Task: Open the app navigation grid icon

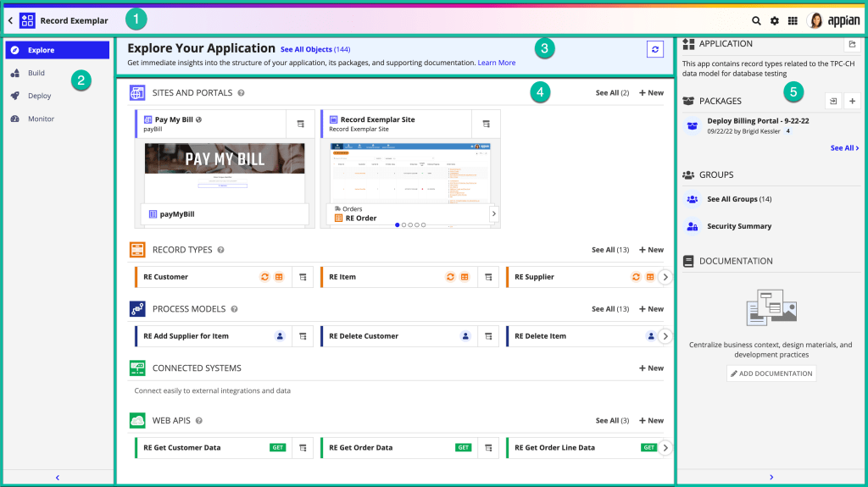Action: pyautogui.click(x=793, y=20)
